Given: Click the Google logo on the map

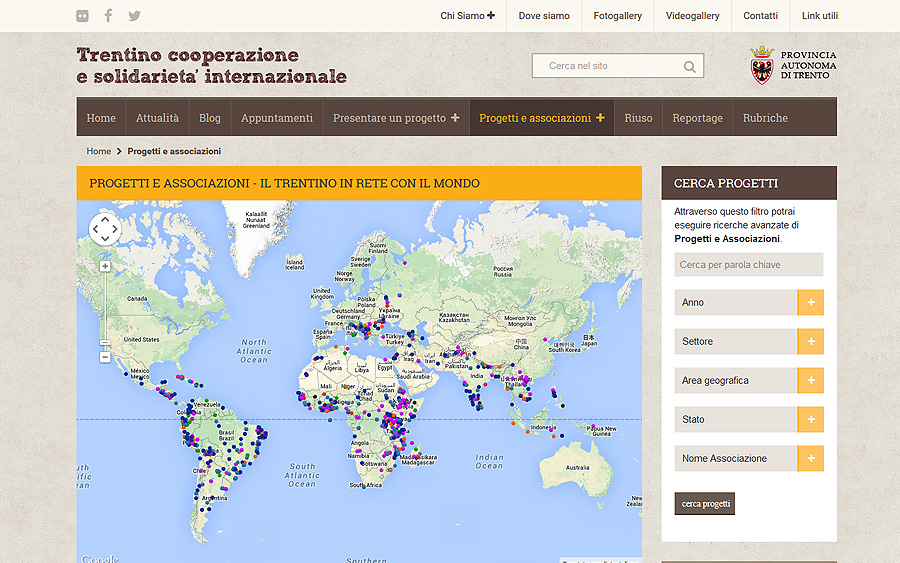Looking at the screenshot, I should click(x=99, y=558).
